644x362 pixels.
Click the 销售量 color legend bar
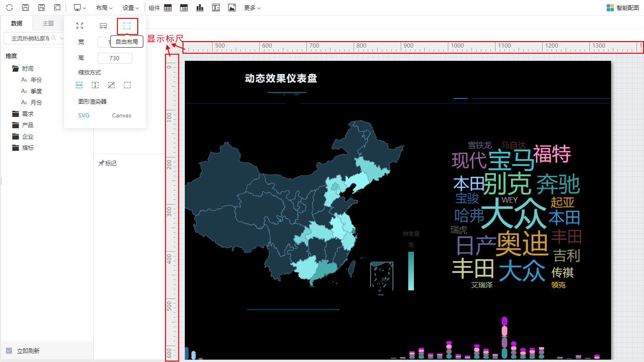click(411, 271)
